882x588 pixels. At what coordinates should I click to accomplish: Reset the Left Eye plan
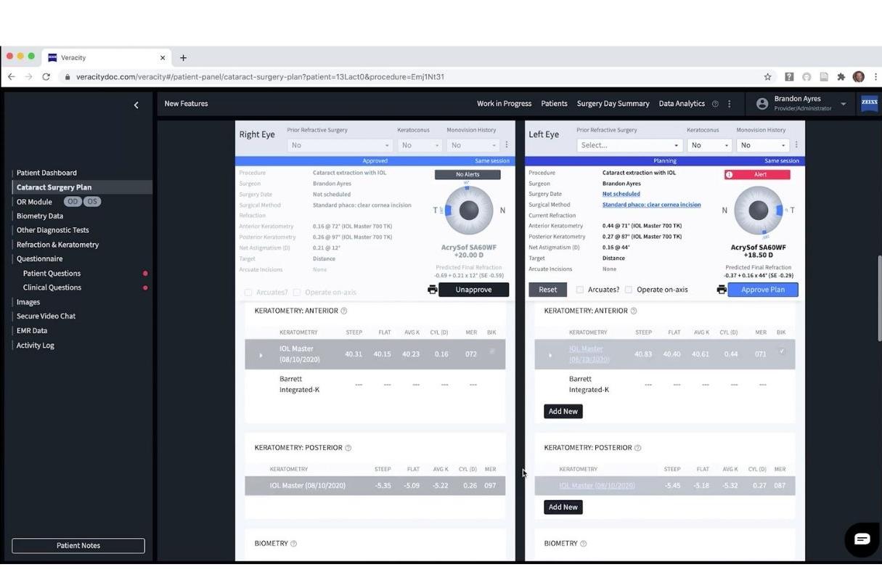(548, 290)
